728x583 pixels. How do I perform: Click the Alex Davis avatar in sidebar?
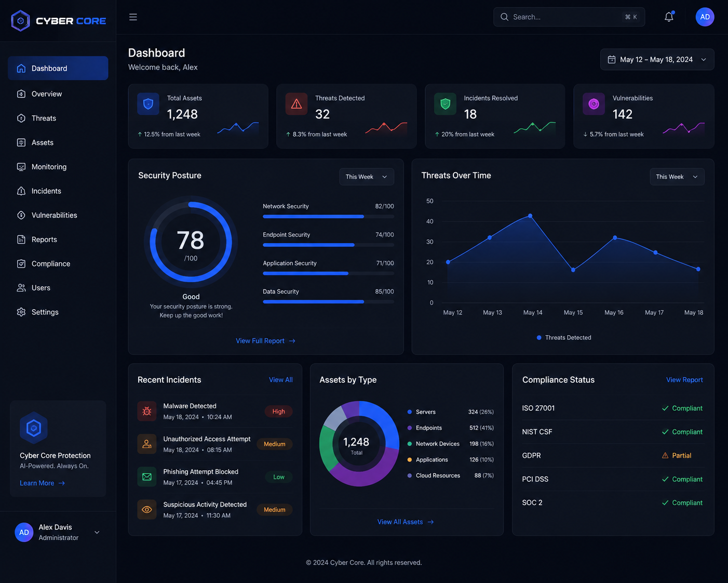(24, 532)
